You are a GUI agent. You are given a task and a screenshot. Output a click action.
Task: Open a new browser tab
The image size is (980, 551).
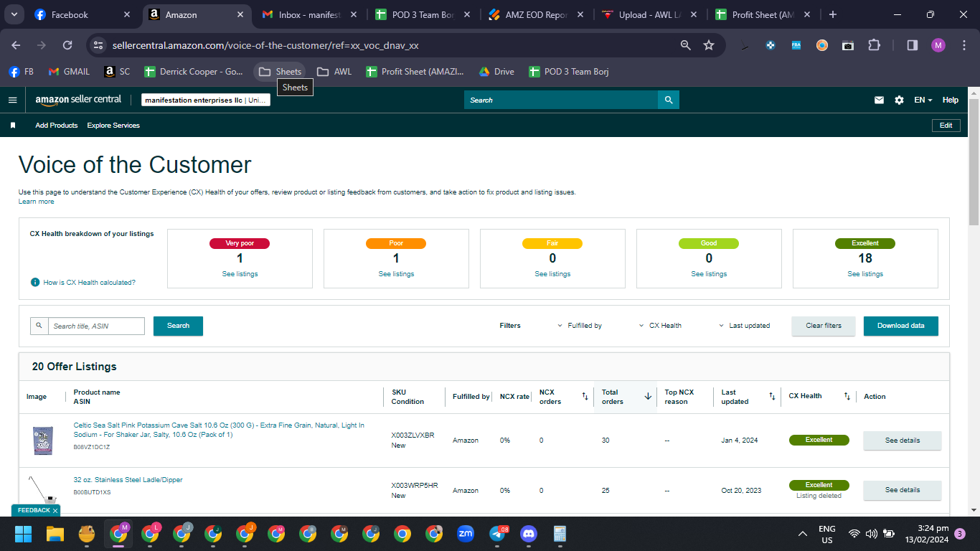point(832,14)
